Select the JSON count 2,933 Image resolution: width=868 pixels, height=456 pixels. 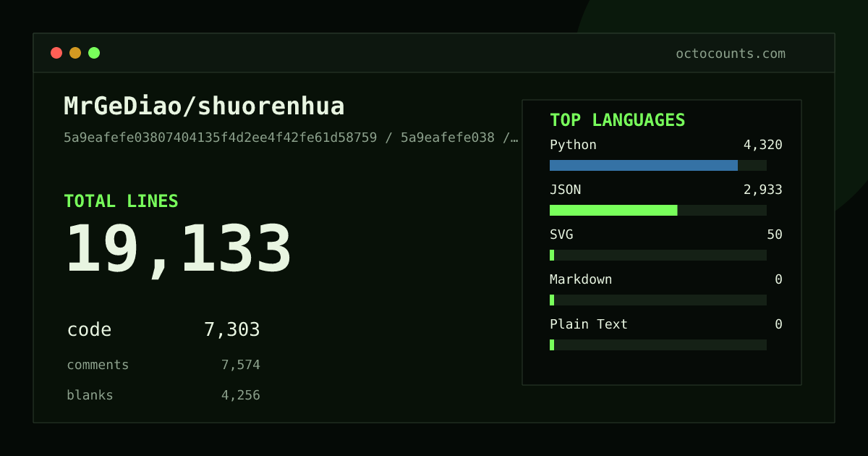click(762, 190)
